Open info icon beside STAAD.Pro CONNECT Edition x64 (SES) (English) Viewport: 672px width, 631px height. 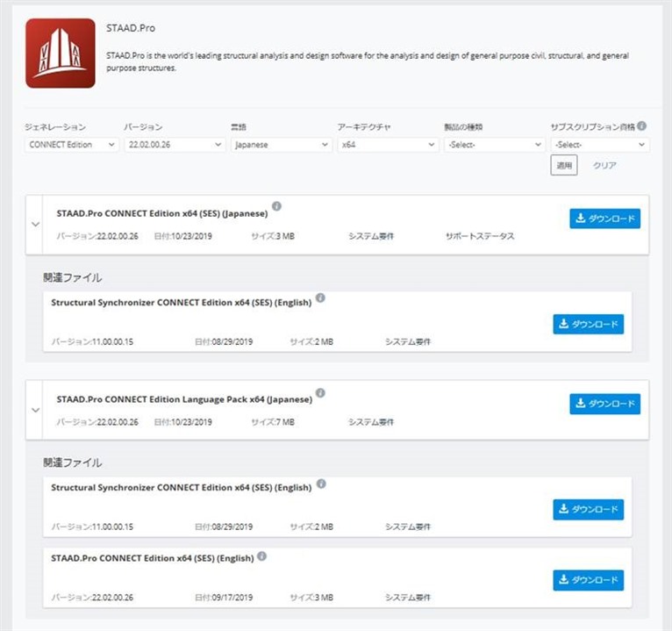[x=261, y=556]
